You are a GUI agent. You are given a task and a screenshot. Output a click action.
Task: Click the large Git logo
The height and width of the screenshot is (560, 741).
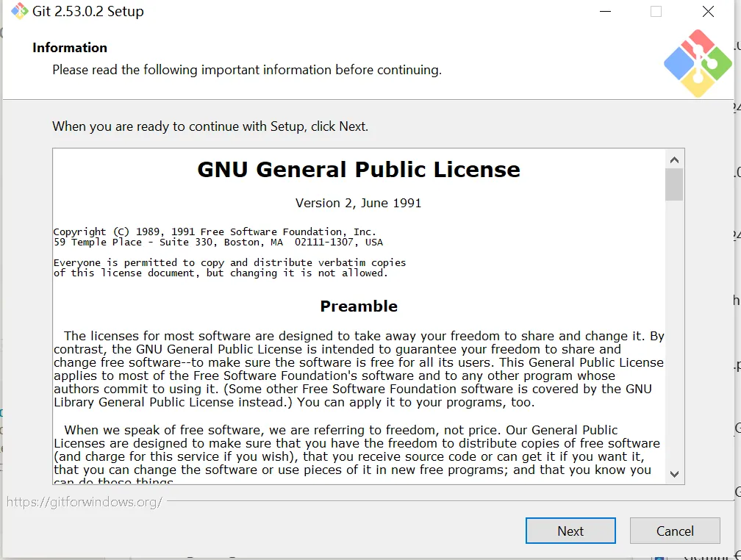698,63
